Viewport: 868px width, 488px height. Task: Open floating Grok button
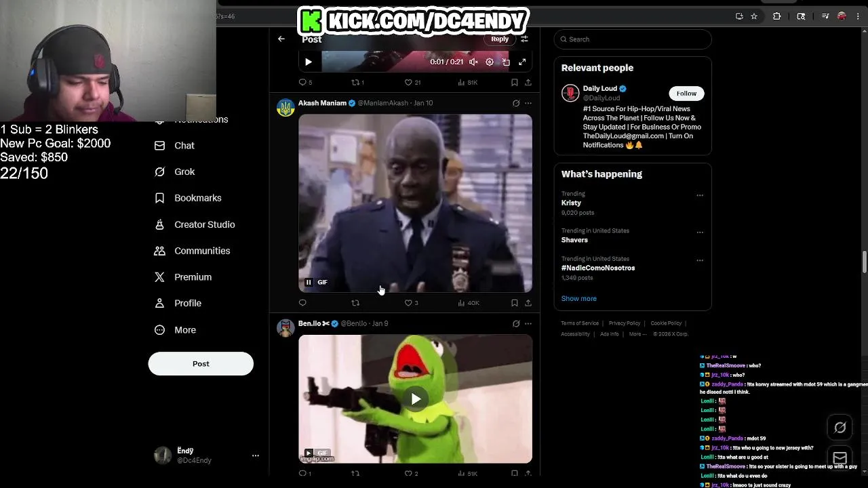coord(840,427)
